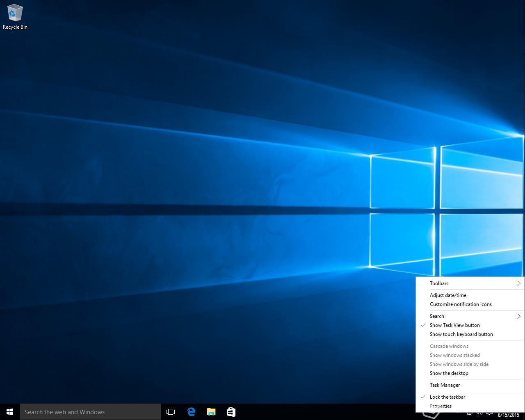Screen dimensions: 525x420
Task: Open the Store app from the taskbar
Action: (x=231, y=412)
